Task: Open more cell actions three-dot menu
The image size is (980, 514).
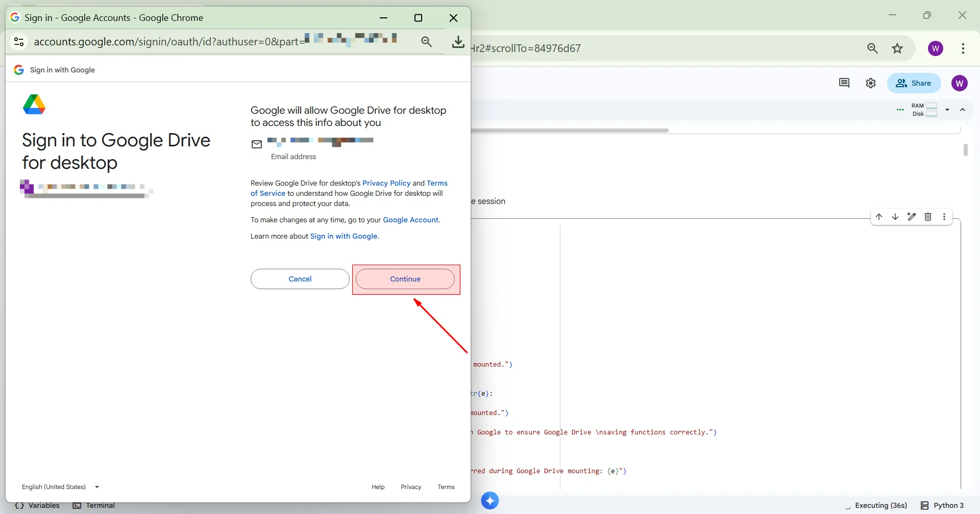Action: (944, 217)
